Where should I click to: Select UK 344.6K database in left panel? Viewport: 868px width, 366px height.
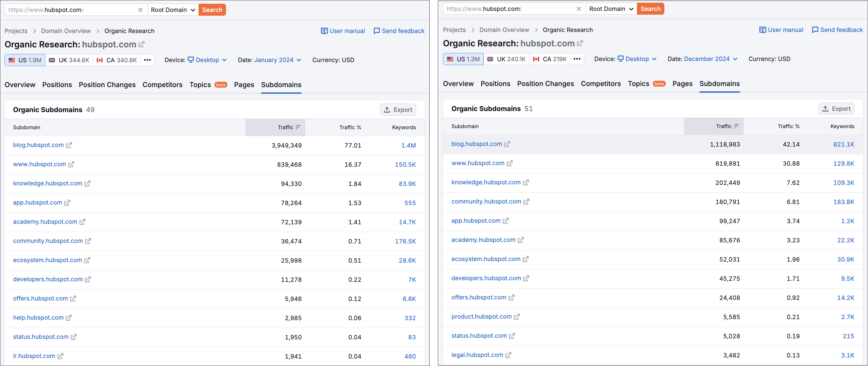click(x=69, y=60)
